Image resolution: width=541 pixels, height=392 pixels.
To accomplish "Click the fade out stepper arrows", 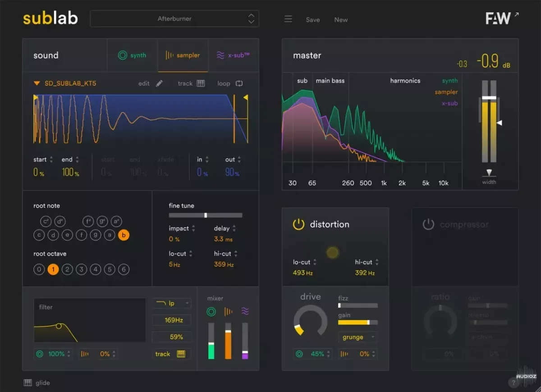I will [239, 160].
